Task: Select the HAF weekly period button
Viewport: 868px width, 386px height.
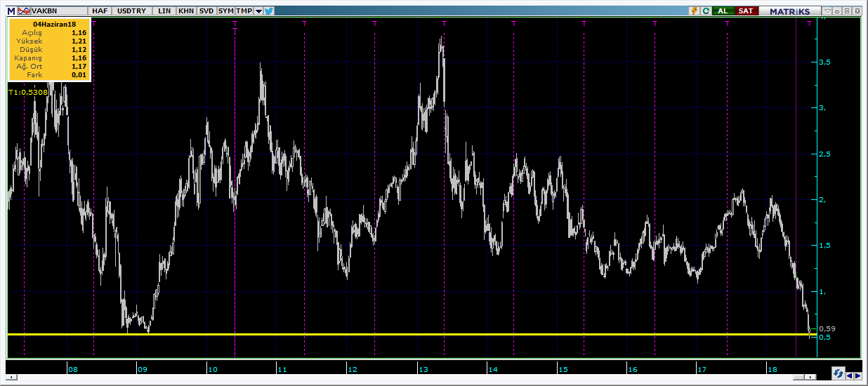Action: point(100,11)
